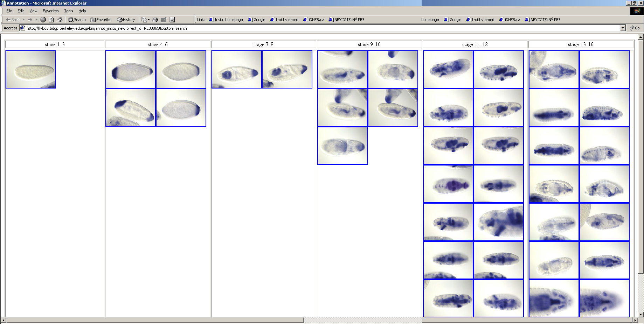Open the Tools menu

[68, 11]
